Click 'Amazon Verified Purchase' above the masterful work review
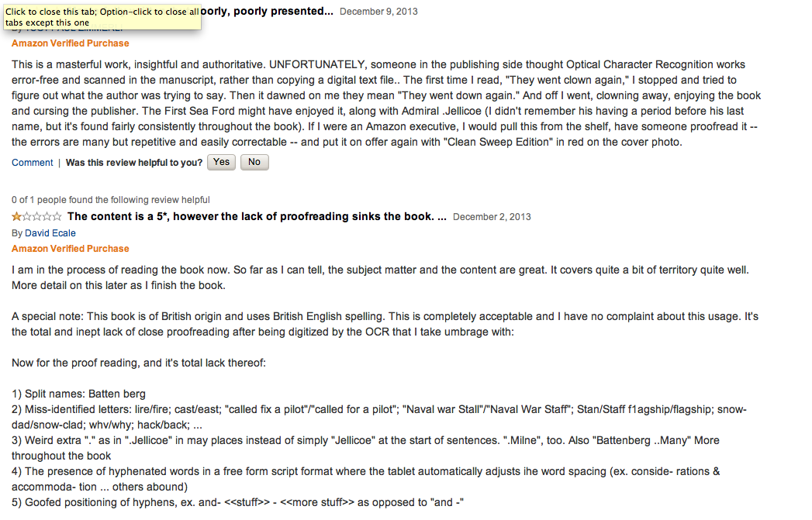The image size is (812, 520). [71, 43]
